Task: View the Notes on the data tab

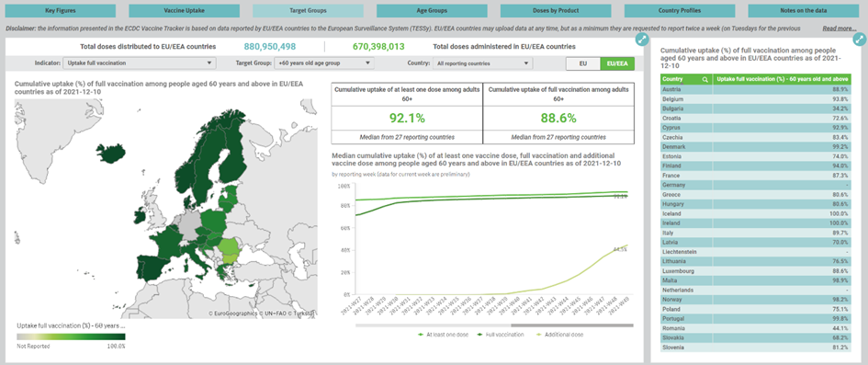Action: pos(804,10)
